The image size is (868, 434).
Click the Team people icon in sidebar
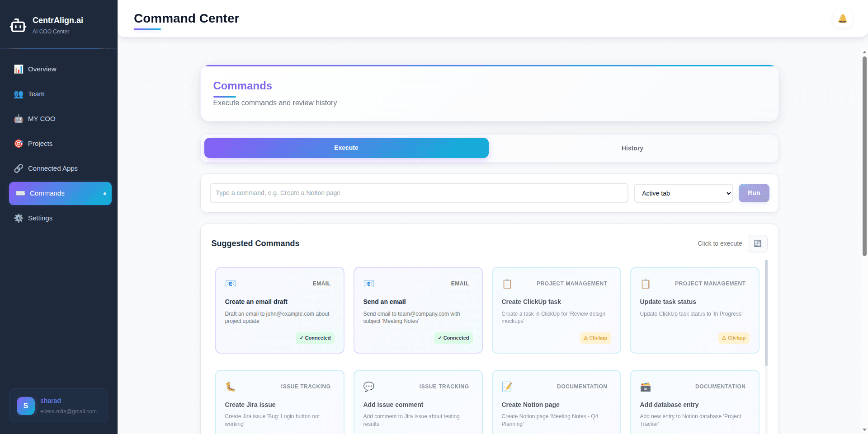(x=19, y=94)
